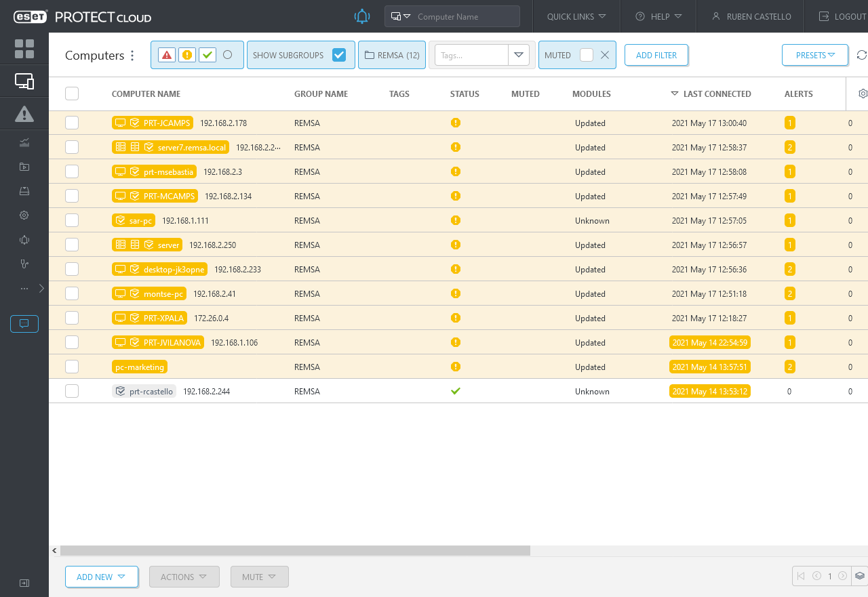The width and height of the screenshot is (868, 597).
Task: Sort by the Alerts column header
Action: coord(798,94)
